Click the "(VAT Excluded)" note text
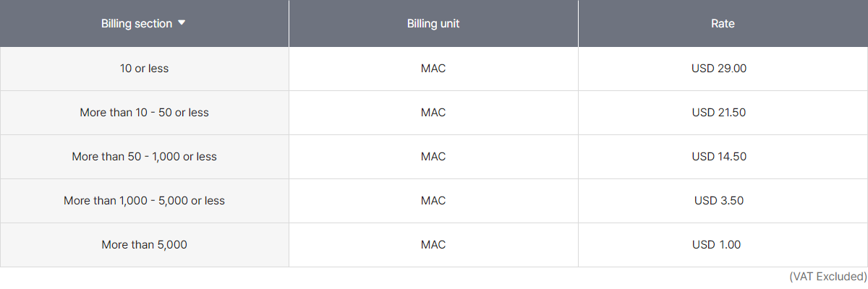 [x=827, y=277]
